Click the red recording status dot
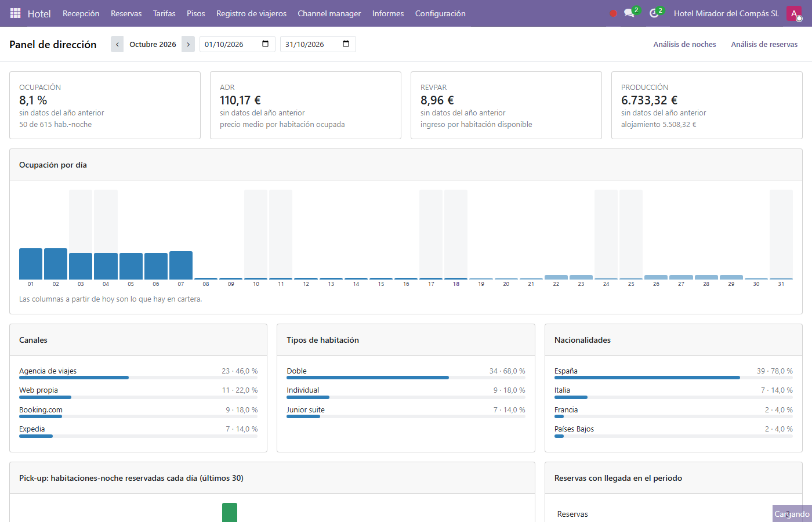This screenshot has width=812, height=522. click(613, 13)
